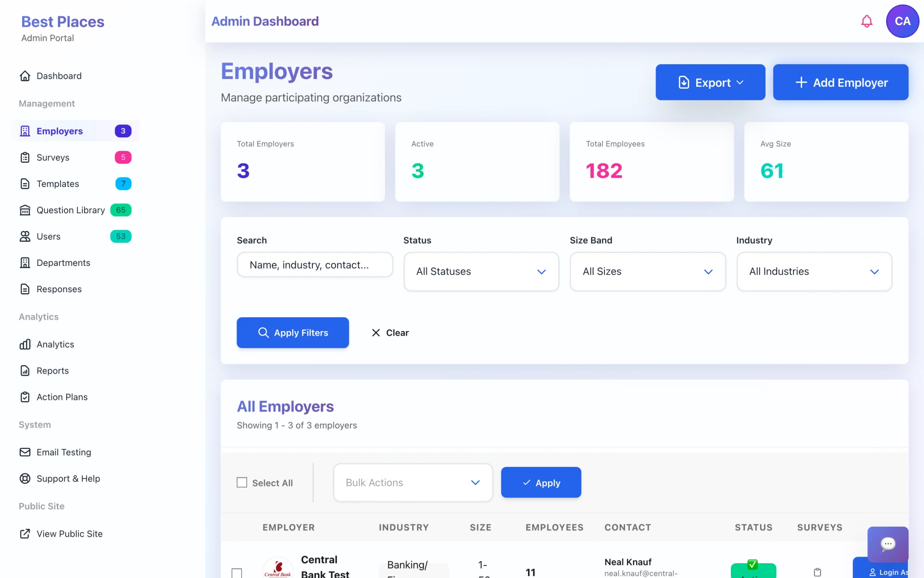Click the 65 badge on Question Library

121,210
